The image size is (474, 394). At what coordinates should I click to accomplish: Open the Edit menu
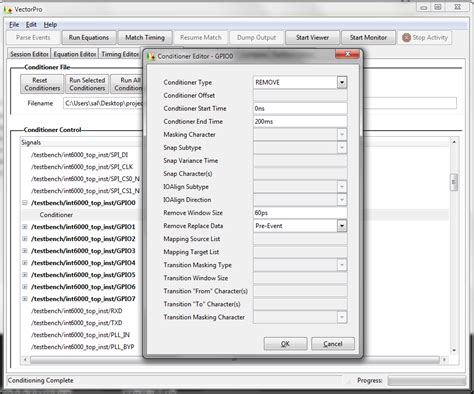click(x=31, y=25)
